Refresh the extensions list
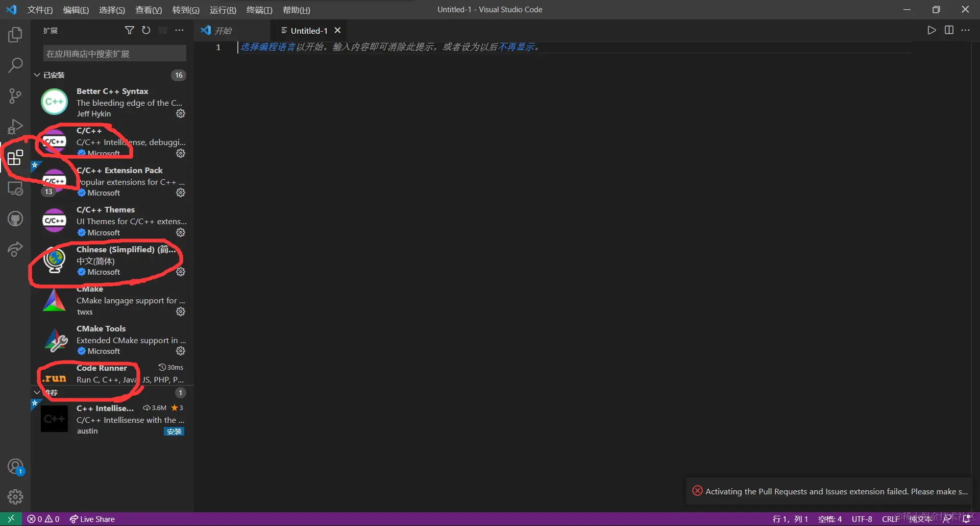Screen dimensions: 980x526 (x=146, y=31)
